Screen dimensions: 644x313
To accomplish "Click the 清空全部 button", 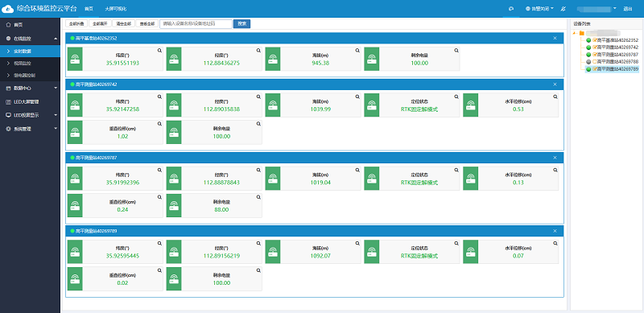I will [x=123, y=24].
